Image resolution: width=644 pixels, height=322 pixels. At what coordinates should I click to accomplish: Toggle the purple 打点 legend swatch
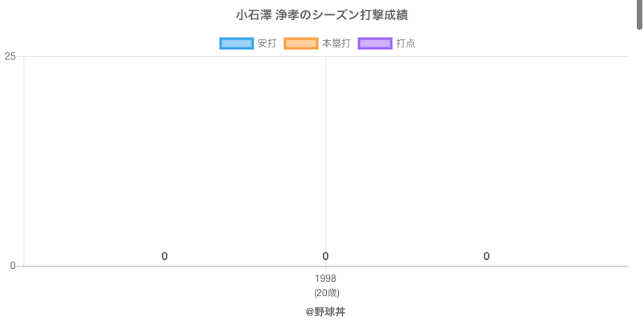375,43
